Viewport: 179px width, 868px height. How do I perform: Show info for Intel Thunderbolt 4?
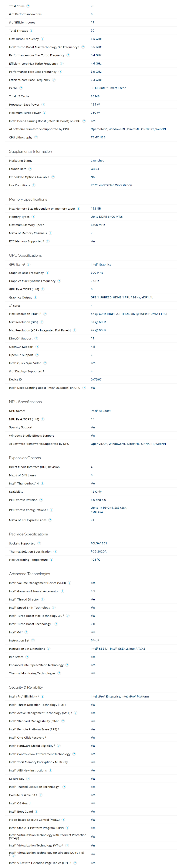point(43,484)
